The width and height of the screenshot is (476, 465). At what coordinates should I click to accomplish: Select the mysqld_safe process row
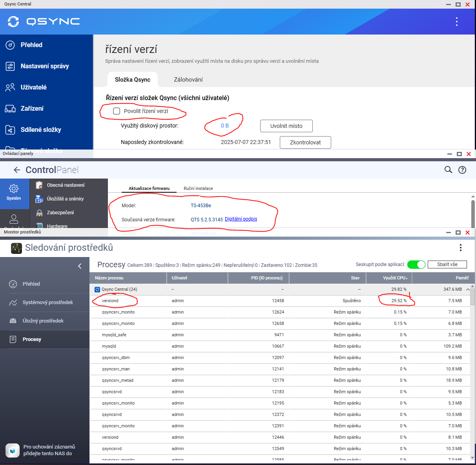tap(280, 335)
